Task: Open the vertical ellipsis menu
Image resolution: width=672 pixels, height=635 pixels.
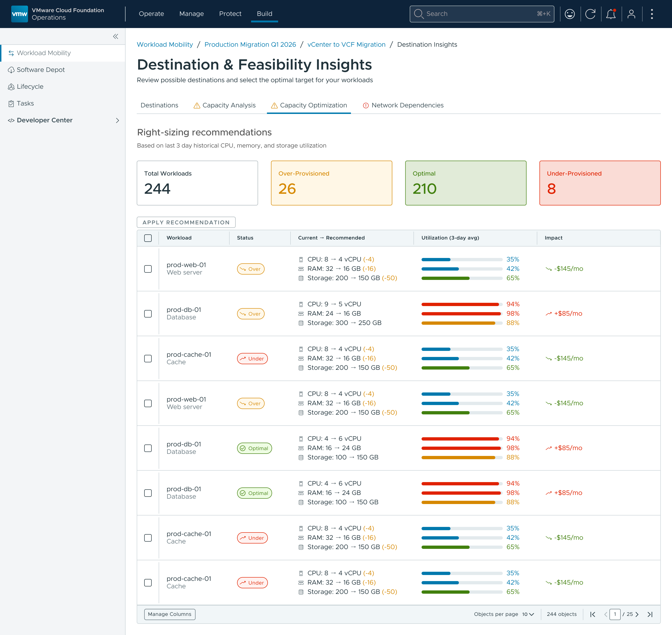Action: [x=652, y=14]
